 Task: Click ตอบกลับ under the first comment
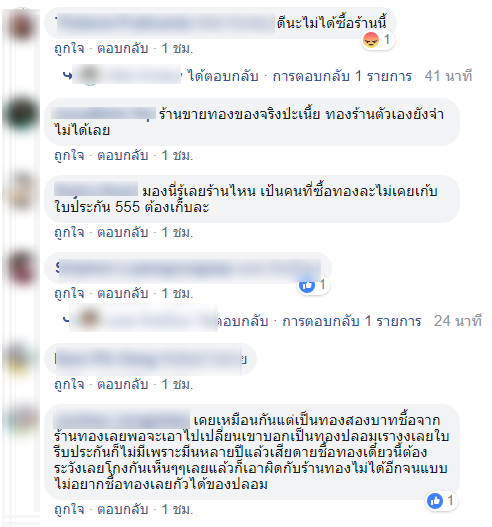click(x=123, y=49)
